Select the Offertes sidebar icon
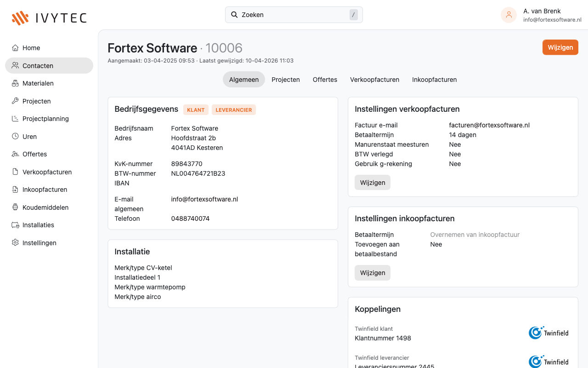Screen dimensions: 588x368 click(x=15, y=154)
